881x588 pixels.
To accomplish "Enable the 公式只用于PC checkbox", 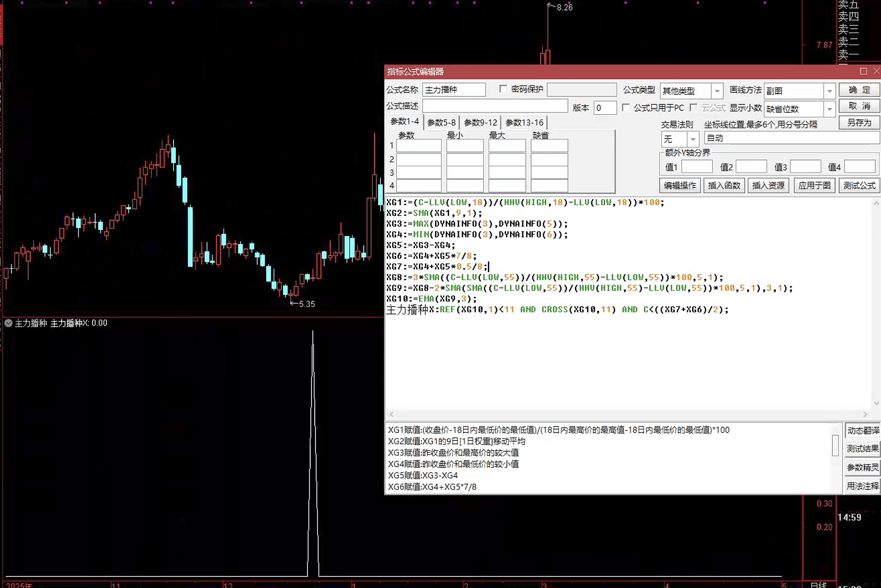I will click(626, 108).
